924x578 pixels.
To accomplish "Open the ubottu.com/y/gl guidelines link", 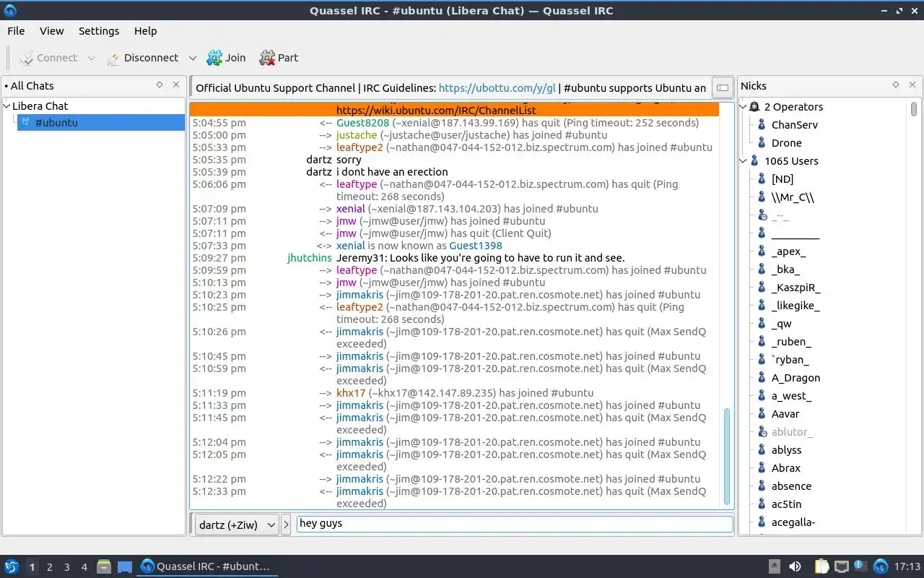I will point(497,88).
